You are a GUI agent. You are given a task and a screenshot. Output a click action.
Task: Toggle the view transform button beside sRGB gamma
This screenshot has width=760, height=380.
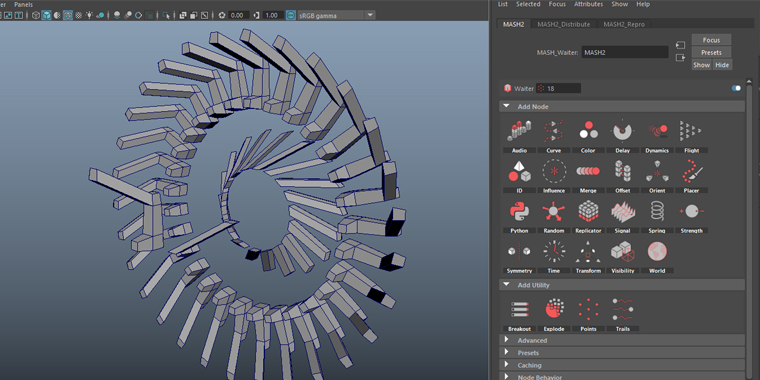290,15
